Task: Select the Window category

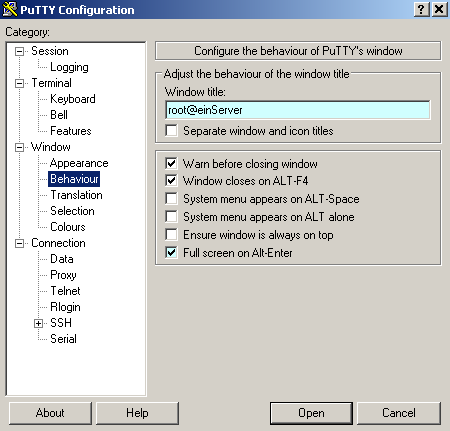Action: (x=51, y=147)
